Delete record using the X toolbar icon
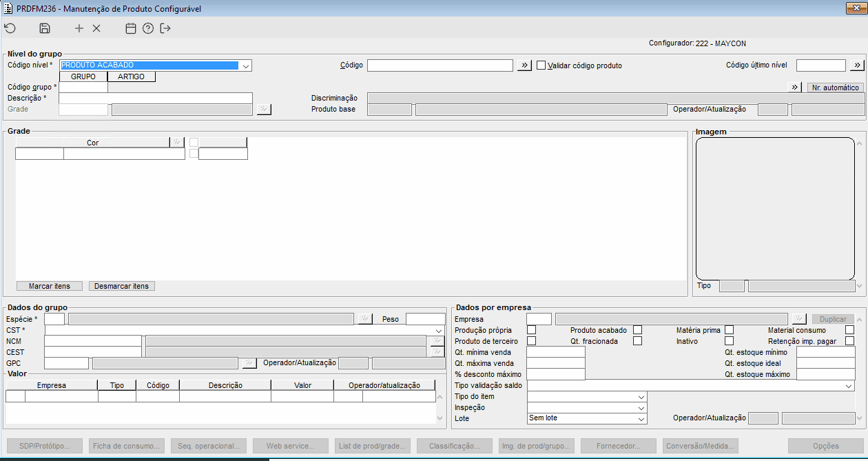868x461 pixels. 96,28
